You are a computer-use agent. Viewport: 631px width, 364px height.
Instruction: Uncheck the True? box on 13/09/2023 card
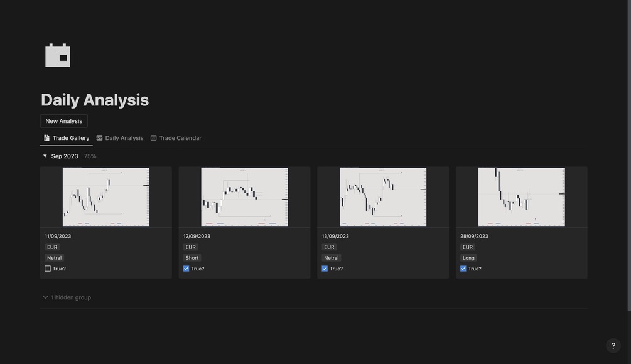pos(325,269)
